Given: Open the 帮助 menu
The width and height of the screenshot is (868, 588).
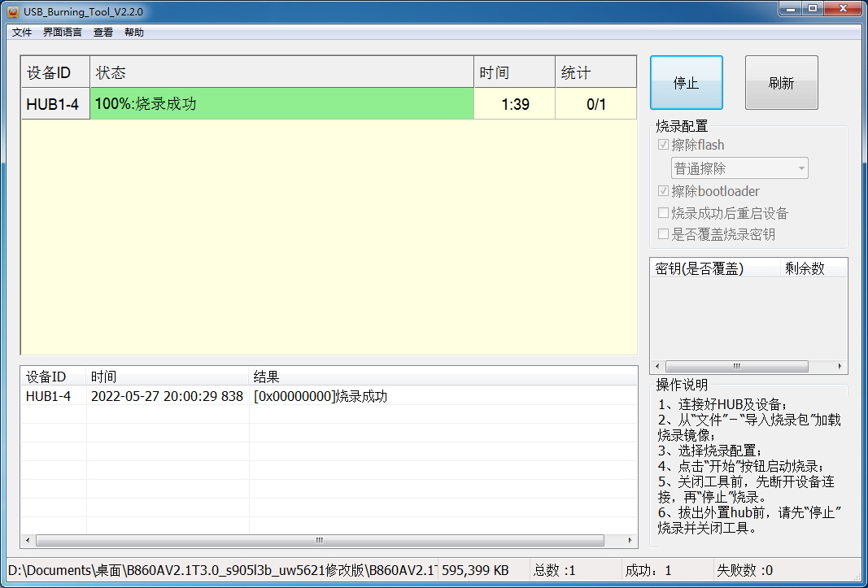Looking at the screenshot, I should pos(133,32).
